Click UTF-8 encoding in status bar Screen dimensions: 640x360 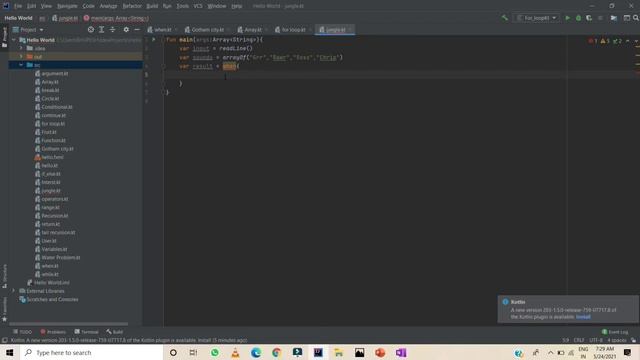(596, 340)
